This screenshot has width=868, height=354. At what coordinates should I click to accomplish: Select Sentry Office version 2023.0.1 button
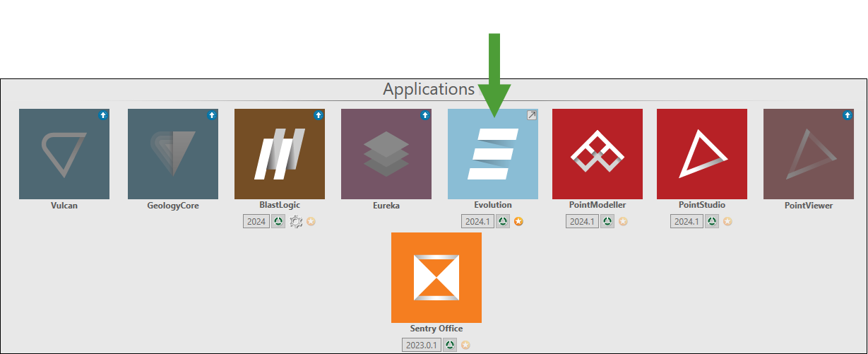click(x=422, y=346)
